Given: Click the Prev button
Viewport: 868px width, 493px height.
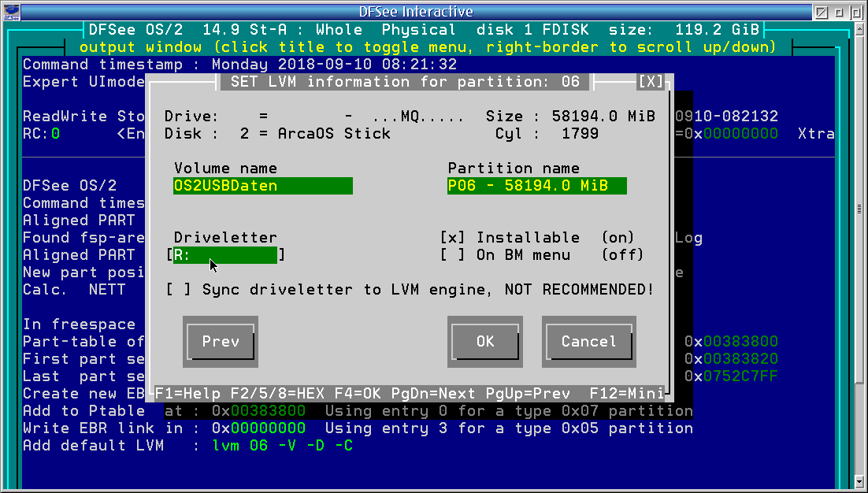Looking at the screenshot, I should (221, 341).
